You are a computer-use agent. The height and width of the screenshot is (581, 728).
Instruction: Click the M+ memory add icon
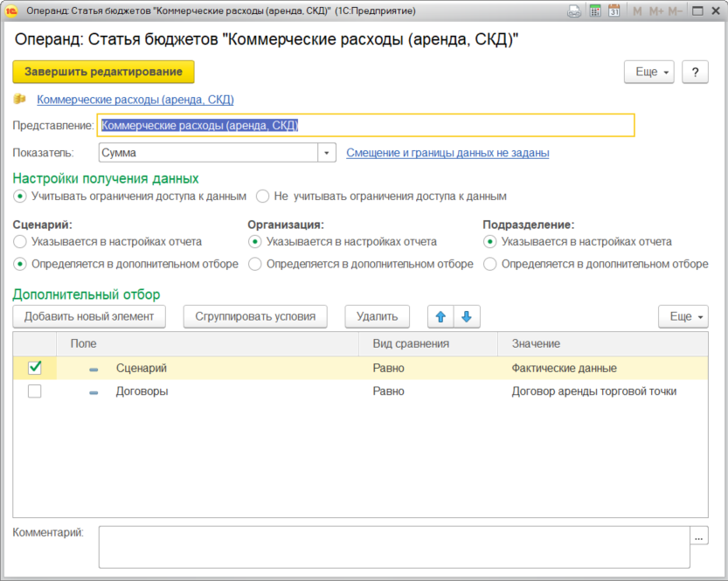[656, 11]
